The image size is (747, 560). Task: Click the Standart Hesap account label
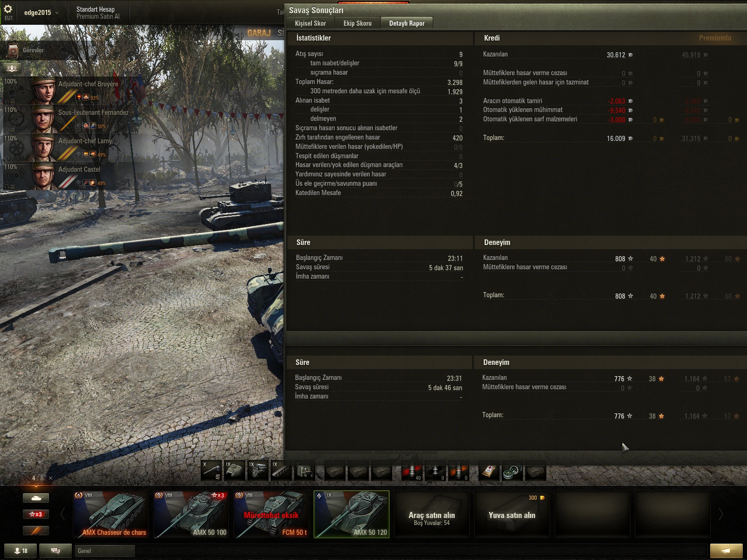tap(95, 9)
